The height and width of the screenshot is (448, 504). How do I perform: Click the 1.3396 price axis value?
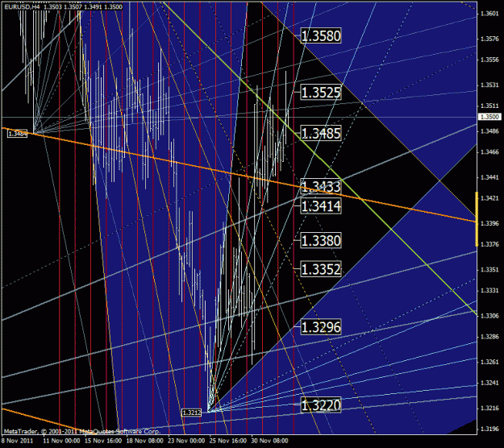(489, 223)
